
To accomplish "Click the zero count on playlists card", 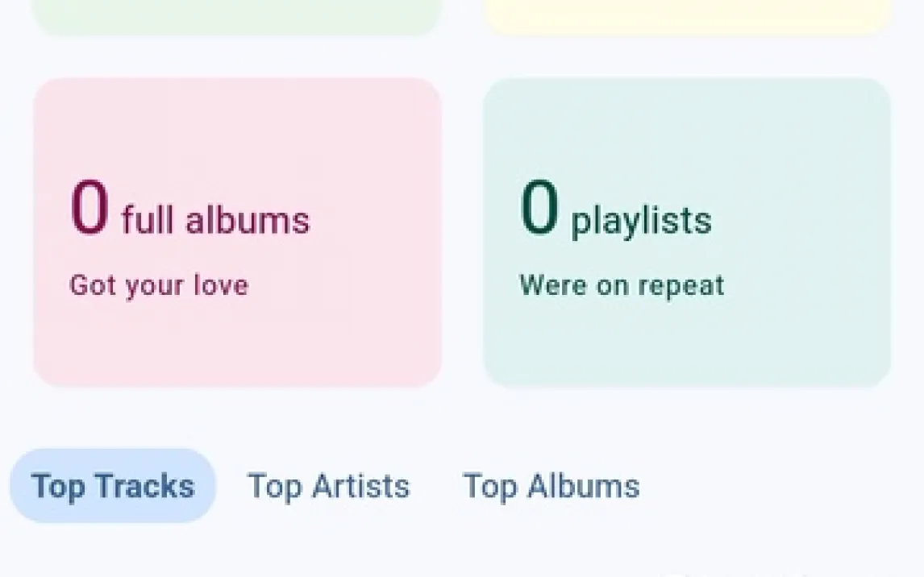I will click(539, 209).
